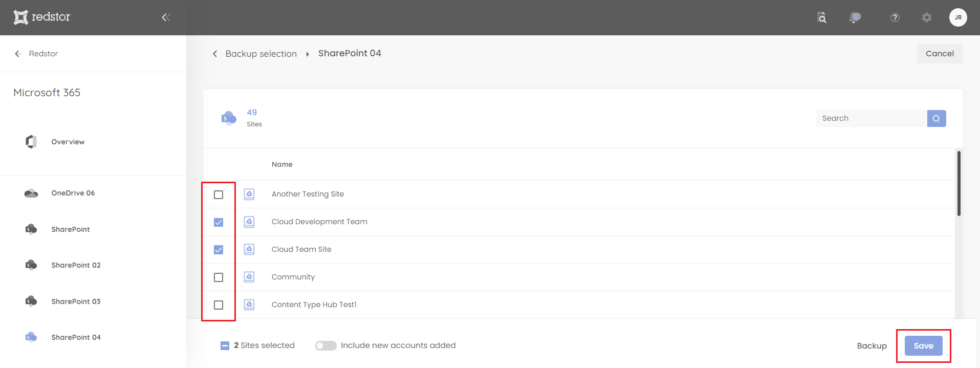Open the JR user avatar menu

pos(958,17)
